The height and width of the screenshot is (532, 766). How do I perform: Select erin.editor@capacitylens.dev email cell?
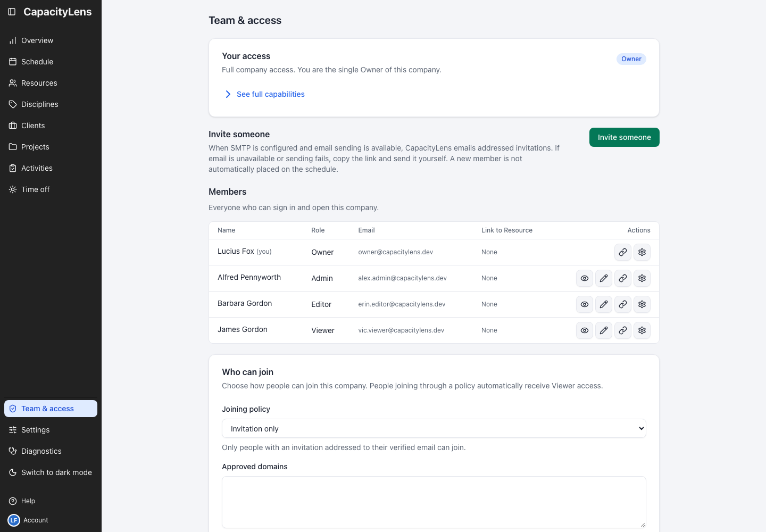(402, 304)
